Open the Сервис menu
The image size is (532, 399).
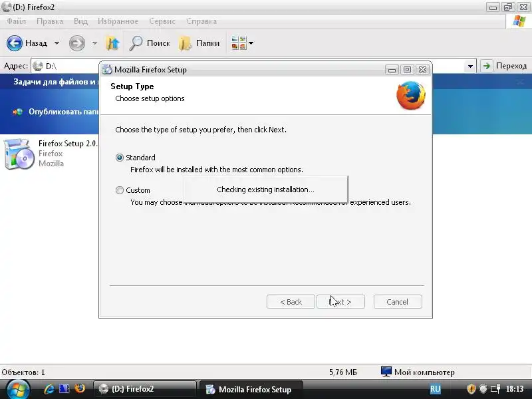162,21
